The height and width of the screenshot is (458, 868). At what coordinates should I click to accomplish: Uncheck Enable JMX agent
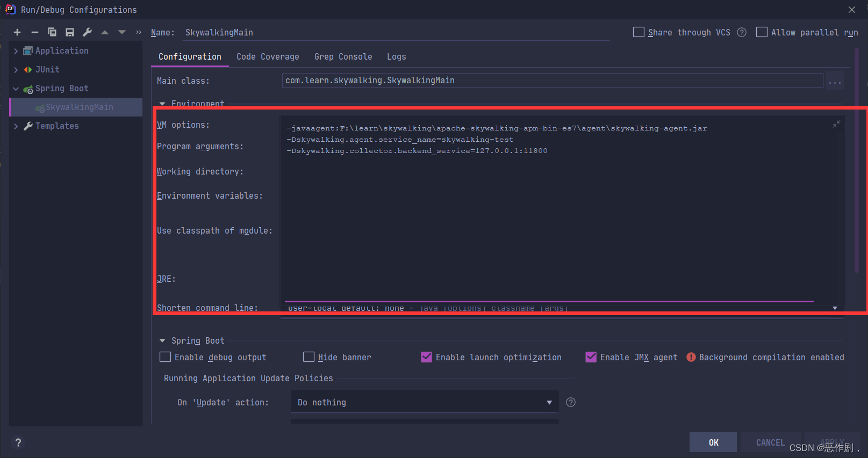point(591,357)
